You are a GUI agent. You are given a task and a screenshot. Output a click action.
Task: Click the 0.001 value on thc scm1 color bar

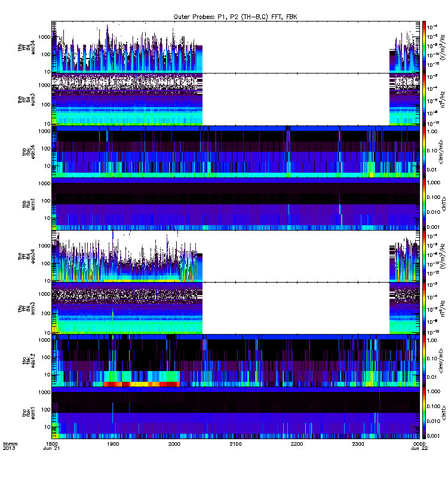434,436
